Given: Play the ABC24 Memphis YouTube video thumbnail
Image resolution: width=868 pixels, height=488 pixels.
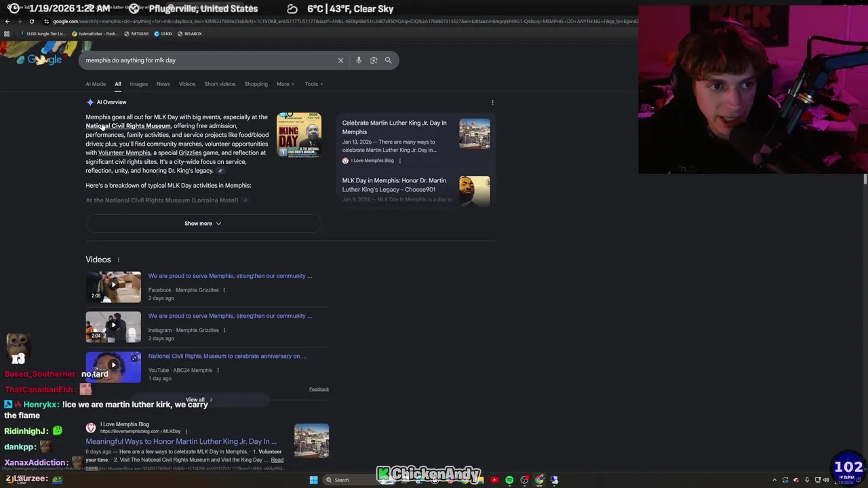Looking at the screenshot, I should [x=113, y=367].
